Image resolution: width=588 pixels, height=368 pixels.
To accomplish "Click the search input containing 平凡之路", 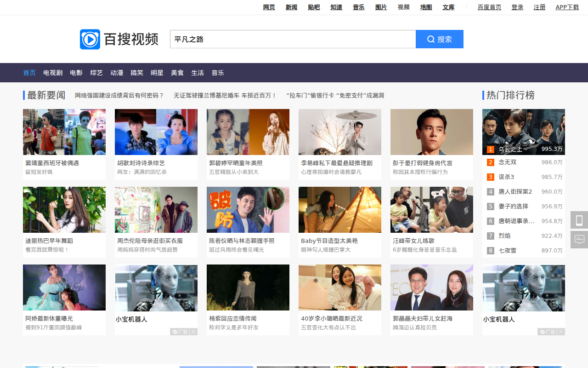I will point(293,39).
